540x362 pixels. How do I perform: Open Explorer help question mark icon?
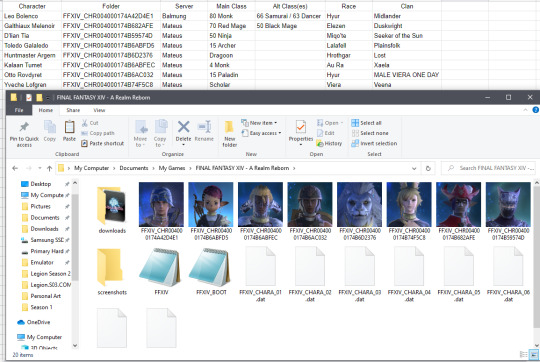pyautogui.click(x=536, y=110)
